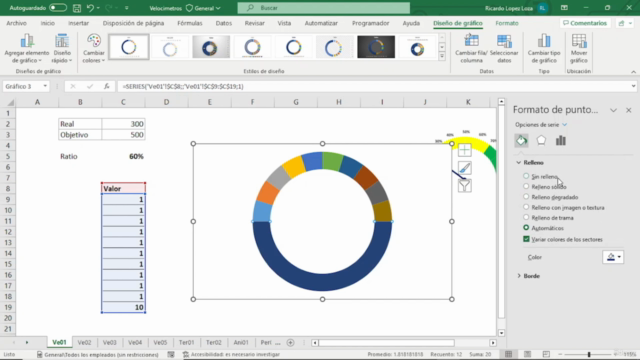Click Seleccionar datos icon
Viewport: 640px width, 360px height.
(x=504, y=41)
